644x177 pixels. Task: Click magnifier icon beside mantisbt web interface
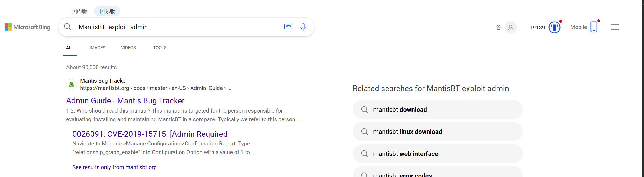(365, 154)
